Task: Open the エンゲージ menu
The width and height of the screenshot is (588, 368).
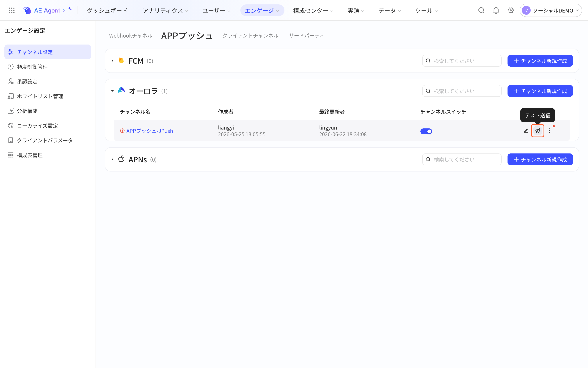Action: coord(262,10)
